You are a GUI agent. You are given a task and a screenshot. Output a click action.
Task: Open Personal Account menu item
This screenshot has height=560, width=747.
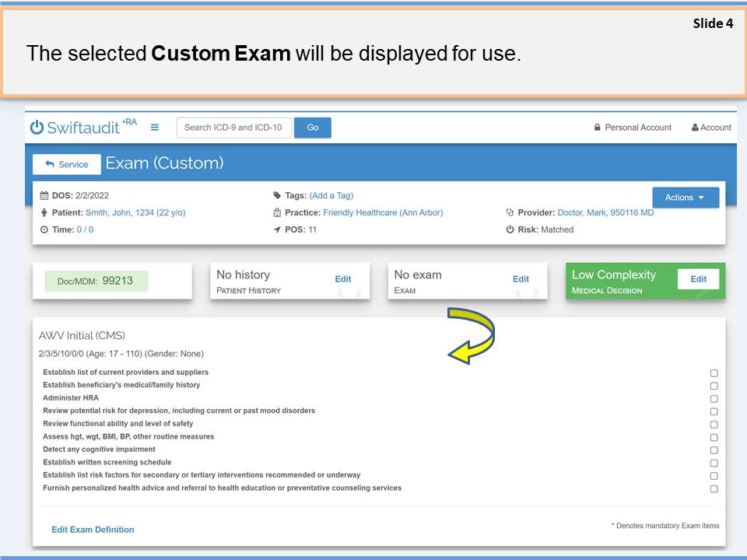point(637,128)
